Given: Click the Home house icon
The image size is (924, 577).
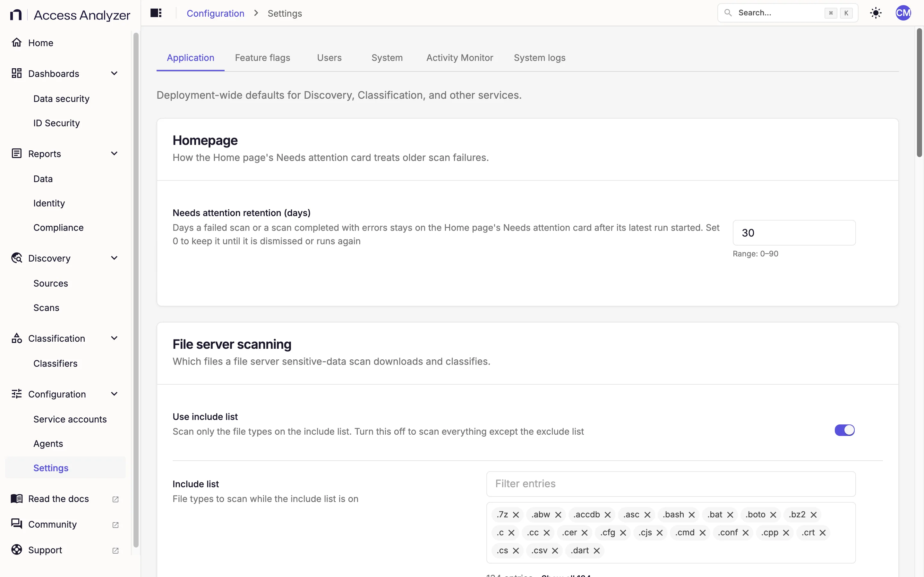Looking at the screenshot, I should click(16, 42).
